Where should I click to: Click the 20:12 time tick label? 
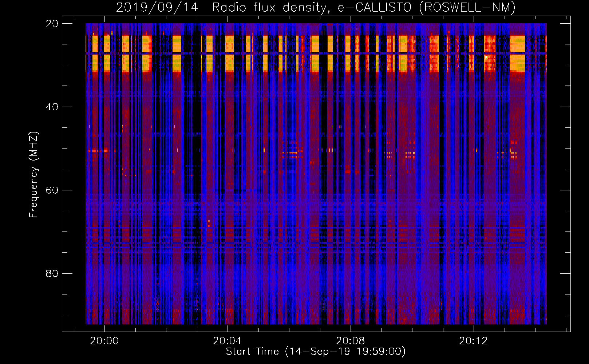click(x=474, y=341)
